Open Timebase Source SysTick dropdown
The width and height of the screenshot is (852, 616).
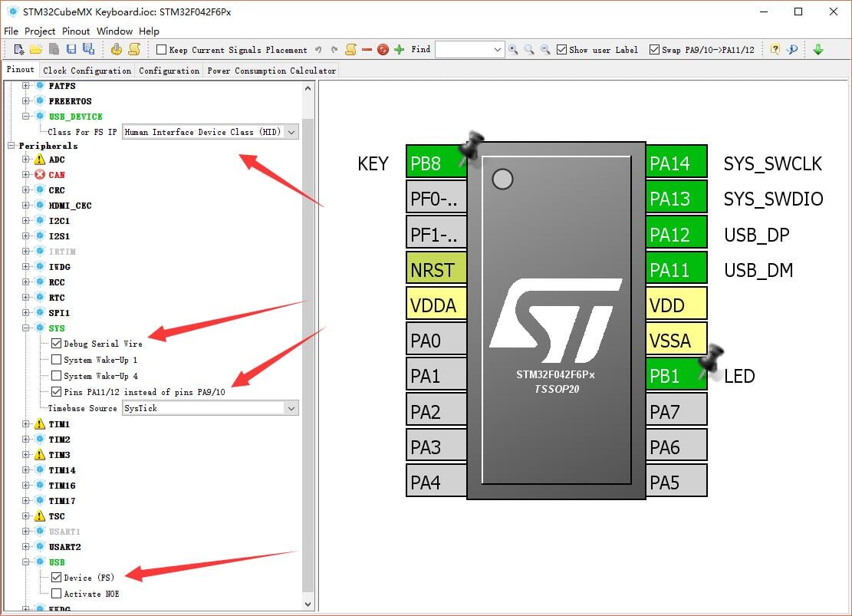(x=291, y=408)
